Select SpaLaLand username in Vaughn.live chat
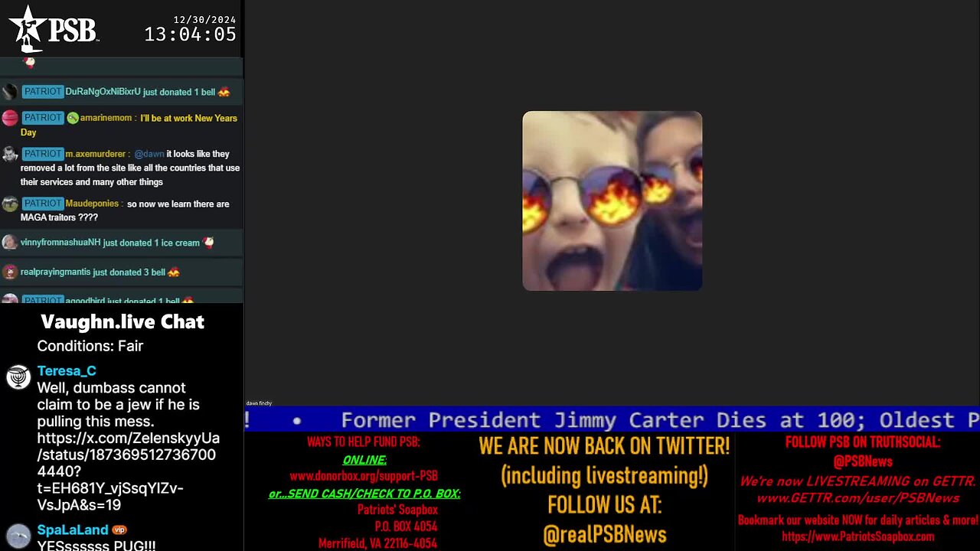 click(73, 530)
